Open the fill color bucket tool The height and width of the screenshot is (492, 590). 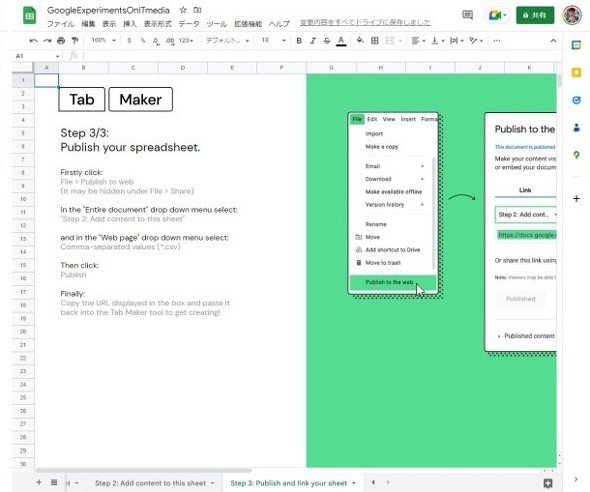click(x=360, y=40)
